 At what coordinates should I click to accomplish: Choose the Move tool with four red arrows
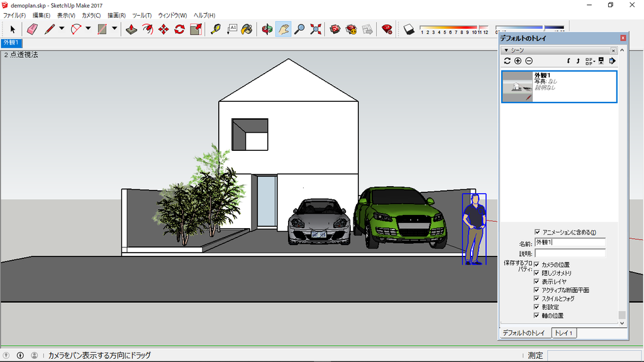[164, 29]
